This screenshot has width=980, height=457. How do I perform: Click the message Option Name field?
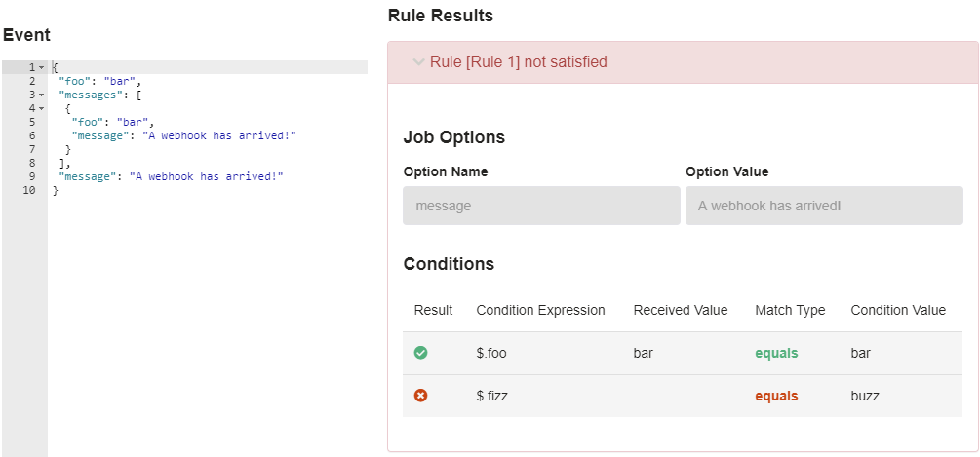tap(541, 206)
